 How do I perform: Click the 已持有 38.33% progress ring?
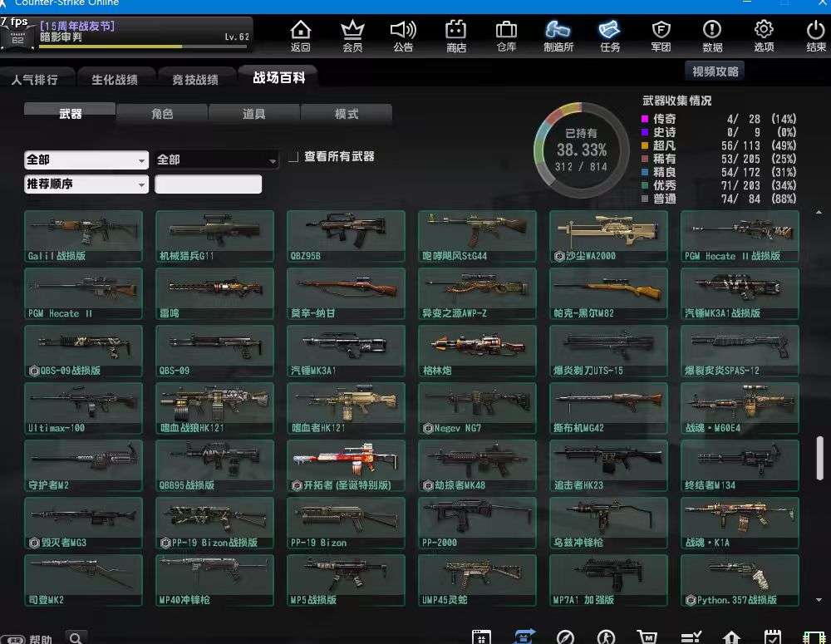tap(582, 150)
